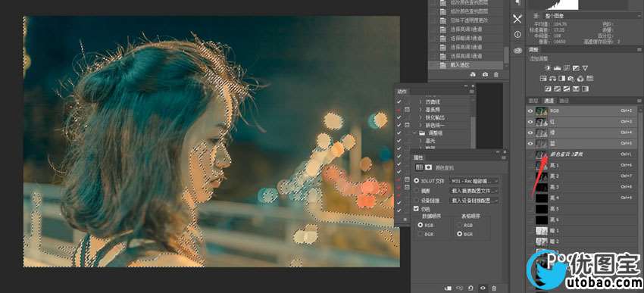Select the BGR radio under data order
This screenshot has height=293, width=644.
click(x=420, y=233)
